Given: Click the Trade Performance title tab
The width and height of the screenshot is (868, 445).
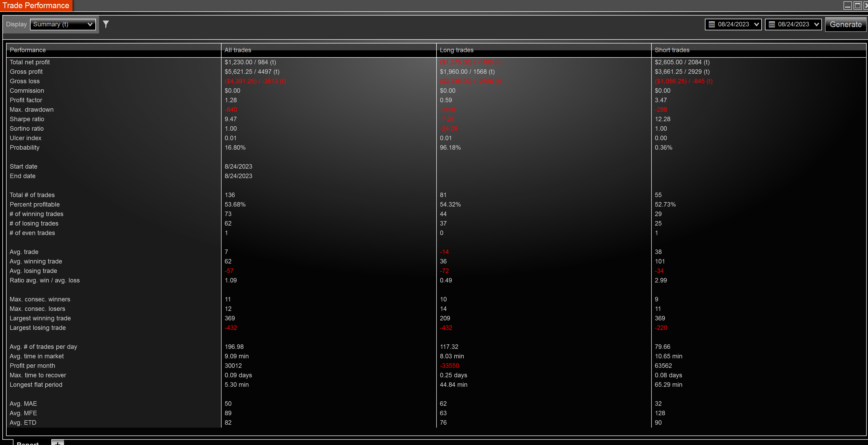Looking at the screenshot, I should point(36,5).
